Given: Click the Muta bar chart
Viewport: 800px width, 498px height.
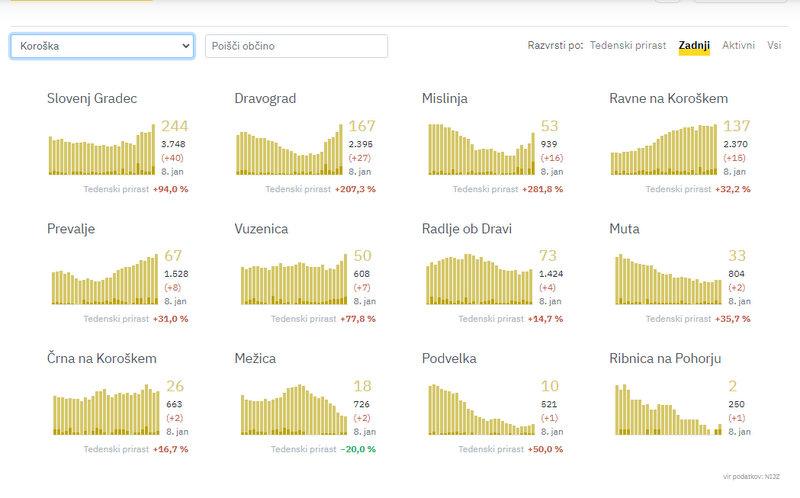Looking at the screenshot, I should (x=666, y=280).
